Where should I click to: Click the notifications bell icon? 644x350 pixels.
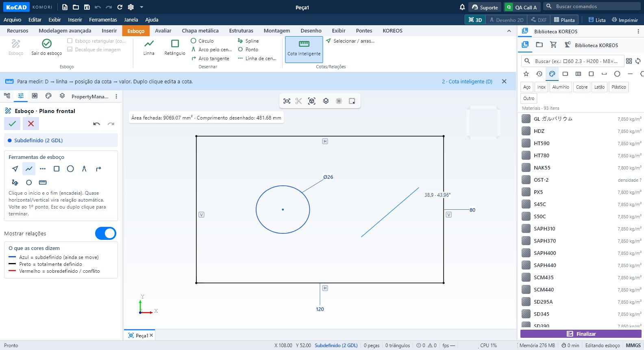click(x=462, y=7)
